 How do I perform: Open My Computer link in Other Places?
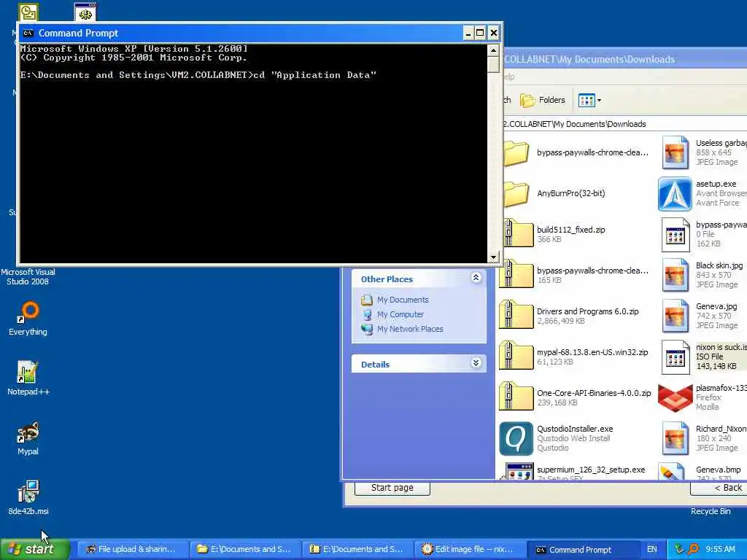(x=400, y=314)
